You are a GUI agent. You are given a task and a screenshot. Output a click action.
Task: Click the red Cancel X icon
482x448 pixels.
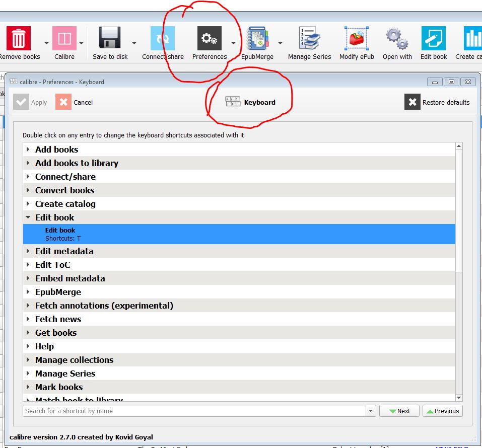[x=63, y=102]
